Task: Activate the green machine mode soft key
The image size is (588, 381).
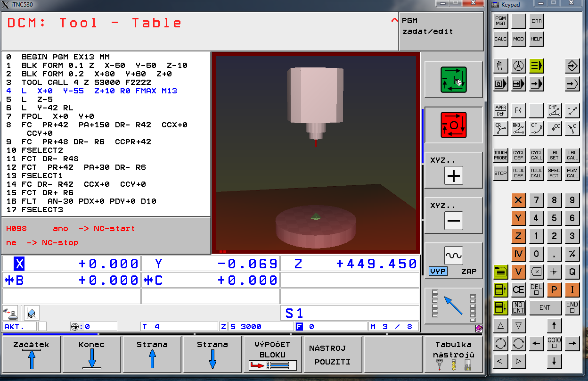Action: (x=453, y=80)
